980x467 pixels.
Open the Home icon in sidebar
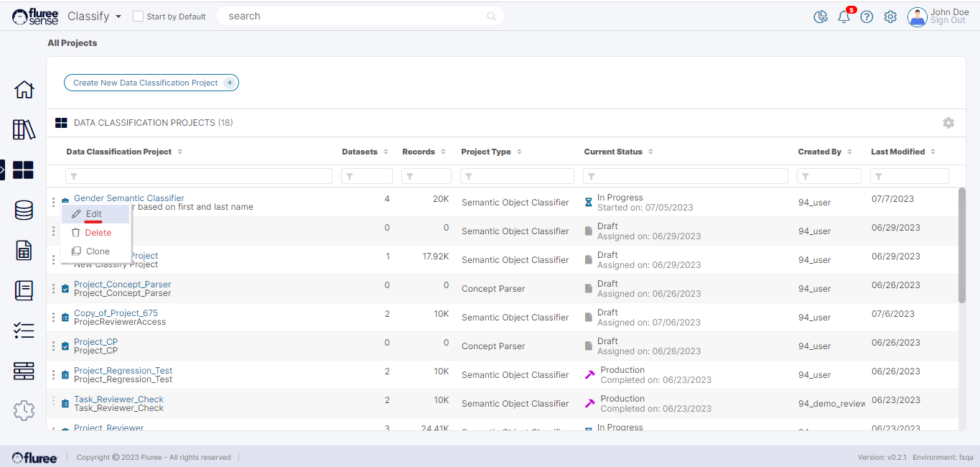24,90
